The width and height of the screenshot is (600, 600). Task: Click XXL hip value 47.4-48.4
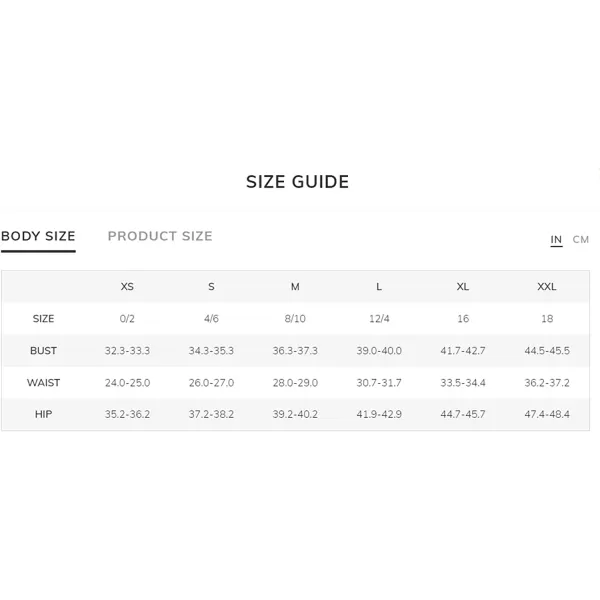[x=547, y=414]
